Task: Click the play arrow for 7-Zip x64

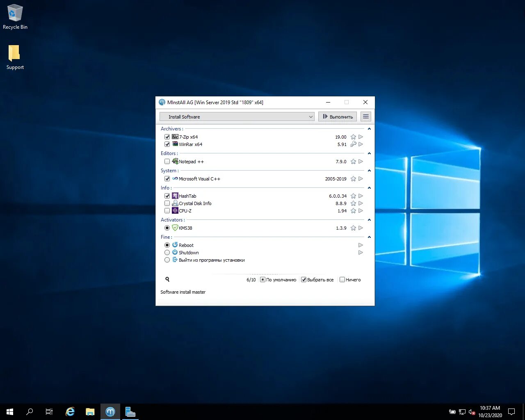Action: (361, 137)
